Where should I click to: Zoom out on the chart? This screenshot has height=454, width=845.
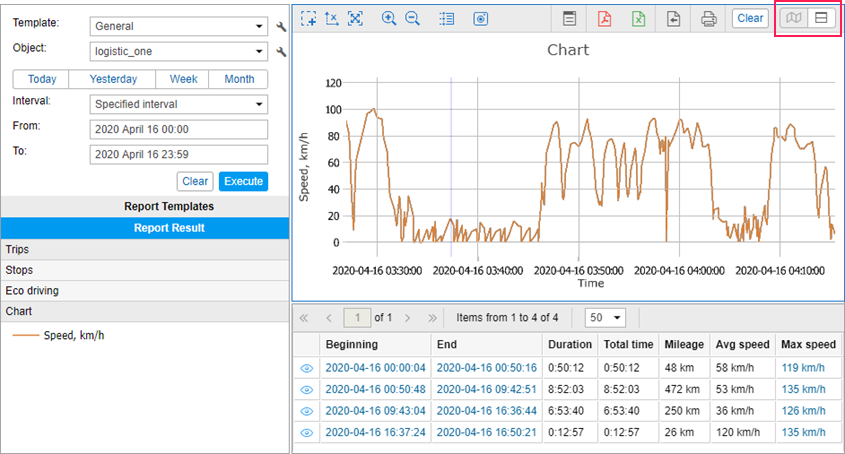coord(412,19)
